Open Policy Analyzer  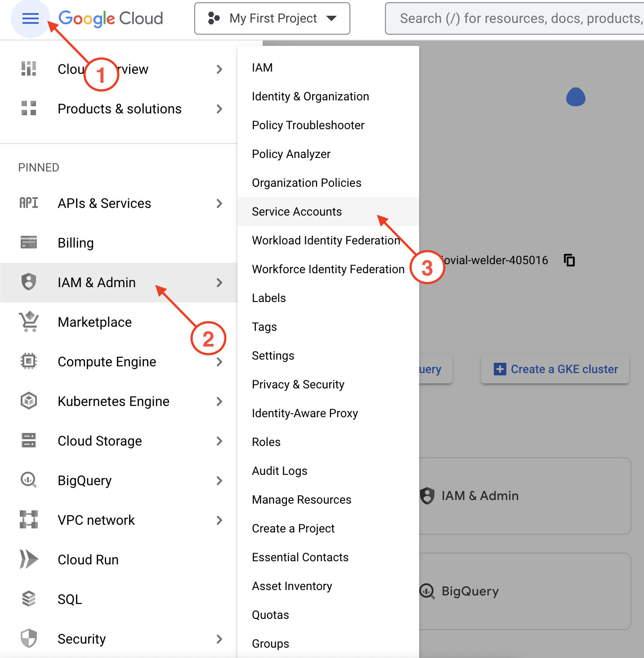(x=328, y=154)
